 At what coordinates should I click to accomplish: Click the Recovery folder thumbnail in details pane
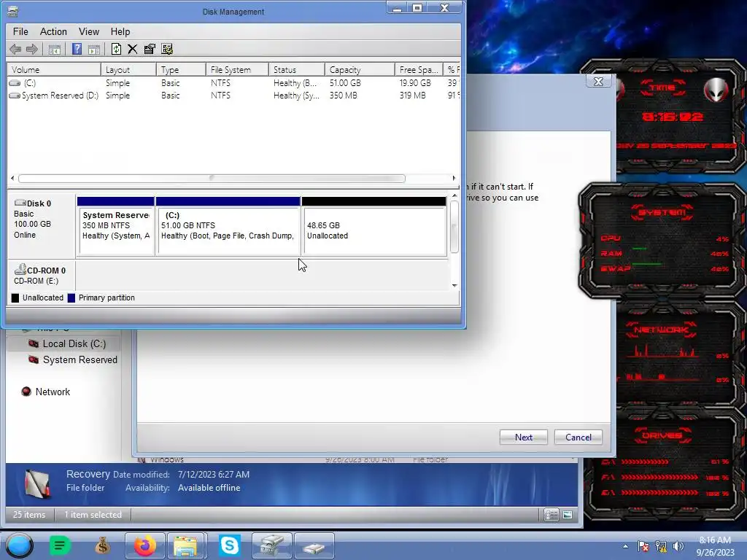point(37,484)
